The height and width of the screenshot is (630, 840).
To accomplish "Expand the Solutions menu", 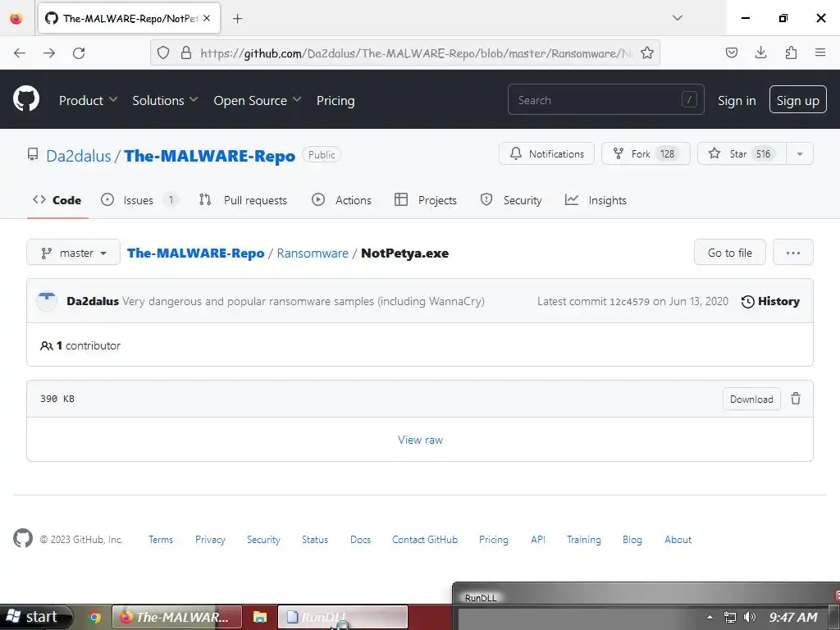I will [x=165, y=100].
